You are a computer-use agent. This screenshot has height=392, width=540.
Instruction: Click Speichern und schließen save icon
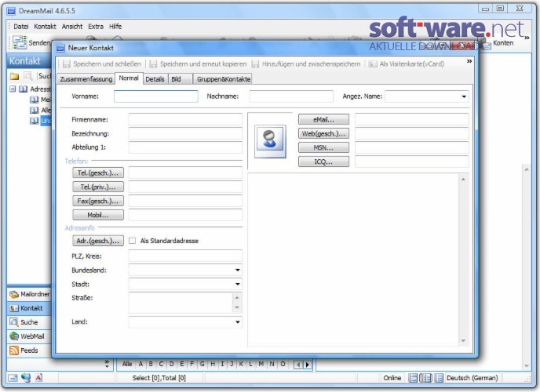pos(67,64)
